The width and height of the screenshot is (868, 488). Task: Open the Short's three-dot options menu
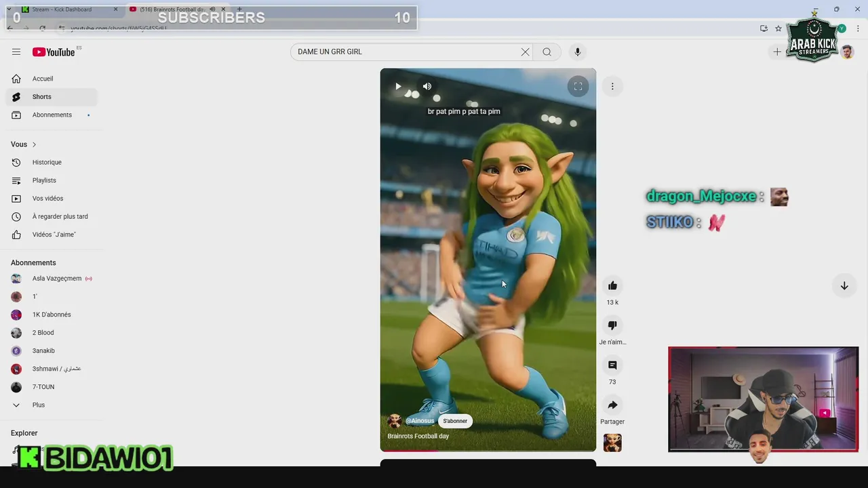coord(612,86)
